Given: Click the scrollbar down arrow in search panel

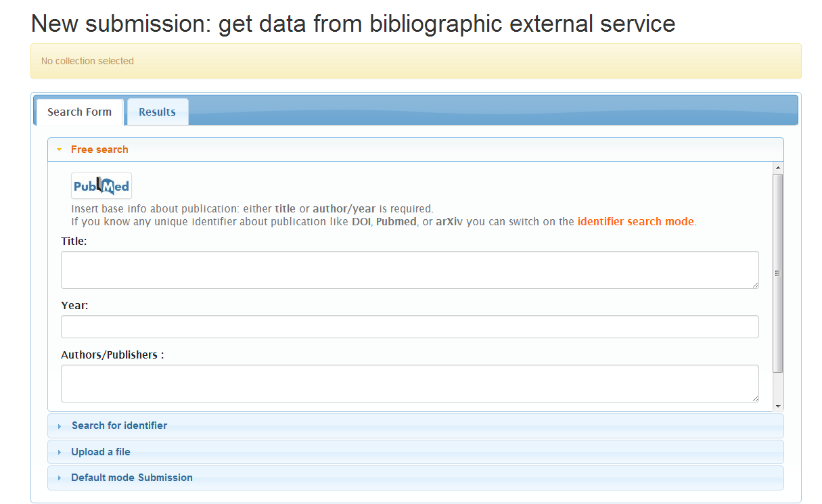Looking at the screenshot, I should 777,406.
